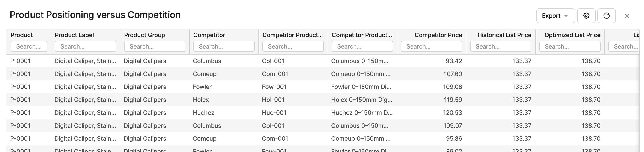644x152 pixels.
Task: Click the Competitor column search input
Action: (224, 46)
